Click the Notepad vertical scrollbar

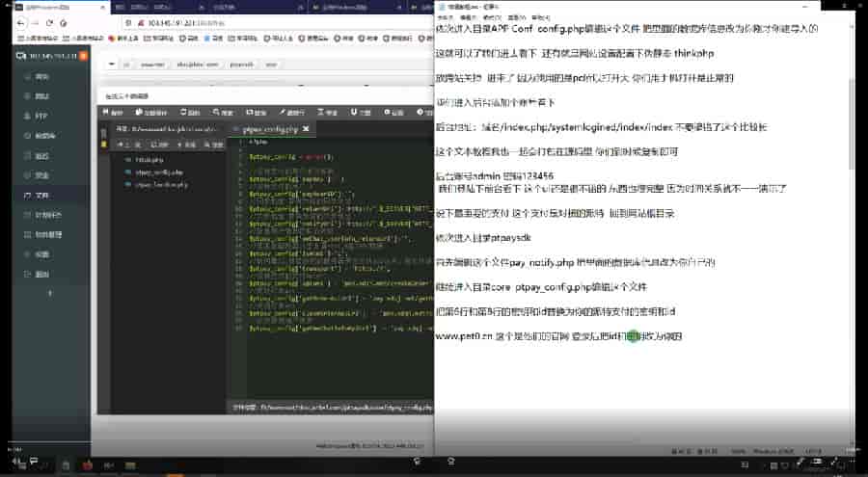[x=849, y=193]
